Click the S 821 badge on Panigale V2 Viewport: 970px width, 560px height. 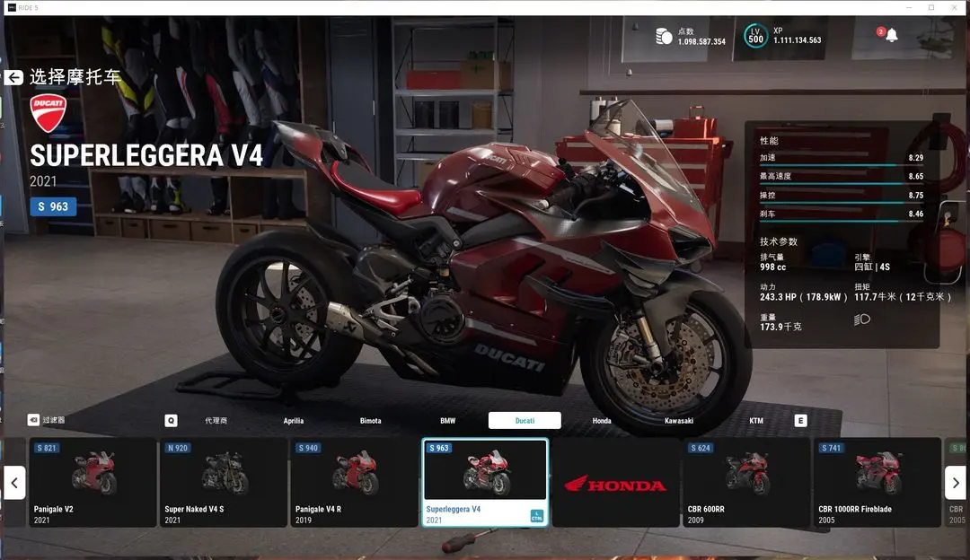pos(47,448)
